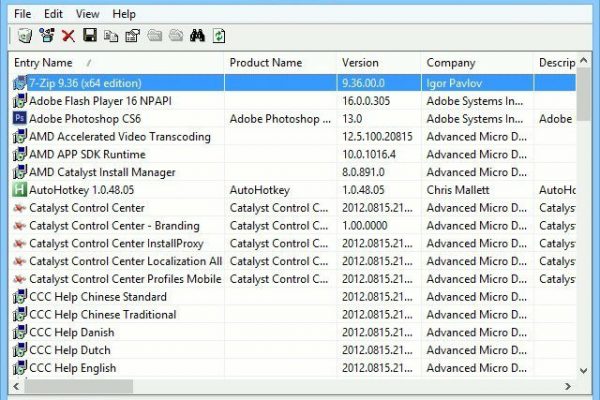Open the Help menu
This screenshot has height=400, width=600.
click(124, 14)
